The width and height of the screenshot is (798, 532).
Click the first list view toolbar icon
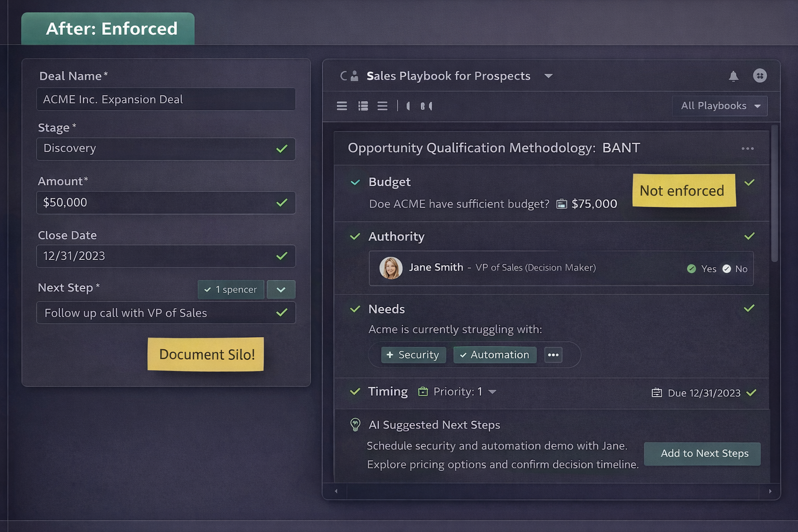tap(342, 106)
